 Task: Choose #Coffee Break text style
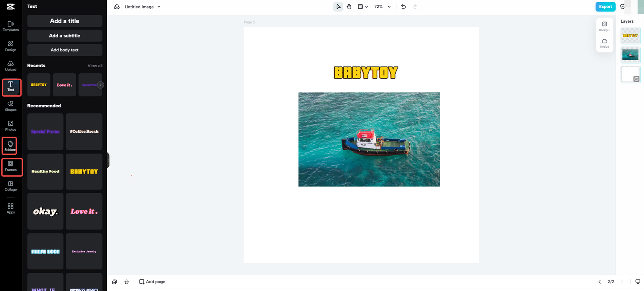[x=84, y=131]
